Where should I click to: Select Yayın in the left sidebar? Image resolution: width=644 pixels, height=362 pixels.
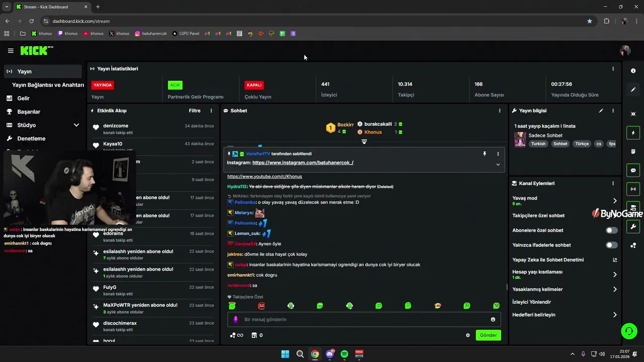coord(43,71)
